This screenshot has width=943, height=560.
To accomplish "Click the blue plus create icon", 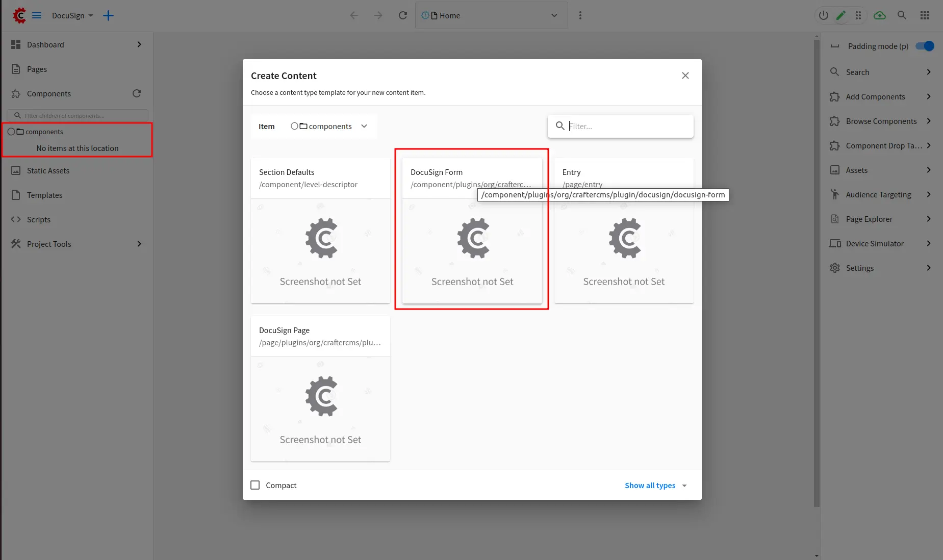I will [108, 15].
